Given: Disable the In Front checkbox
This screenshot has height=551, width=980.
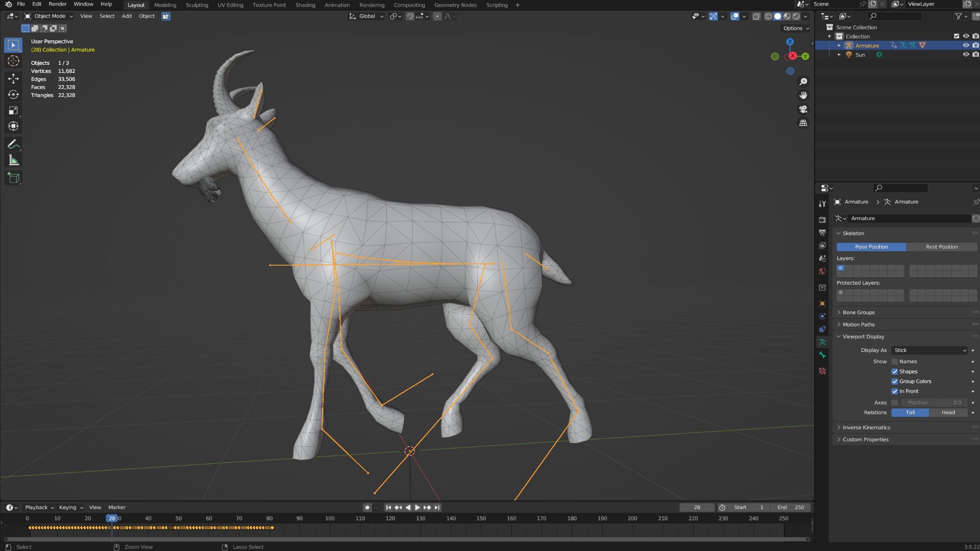Looking at the screenshot, I should [894, 391].
